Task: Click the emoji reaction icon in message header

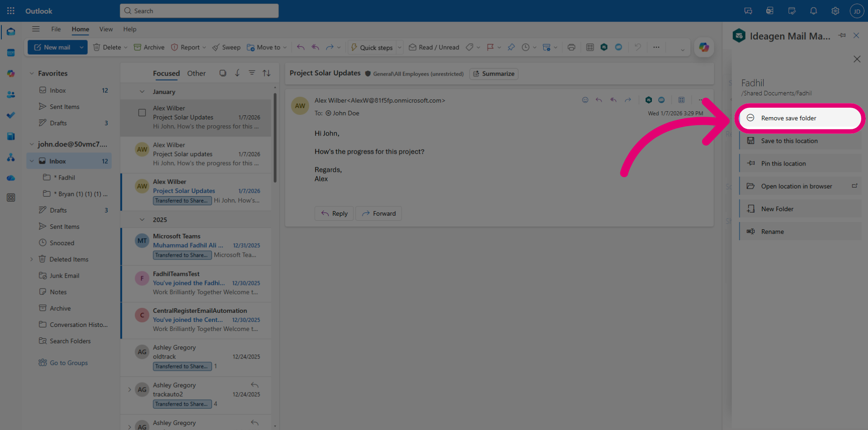Action: tap(585, 100)
